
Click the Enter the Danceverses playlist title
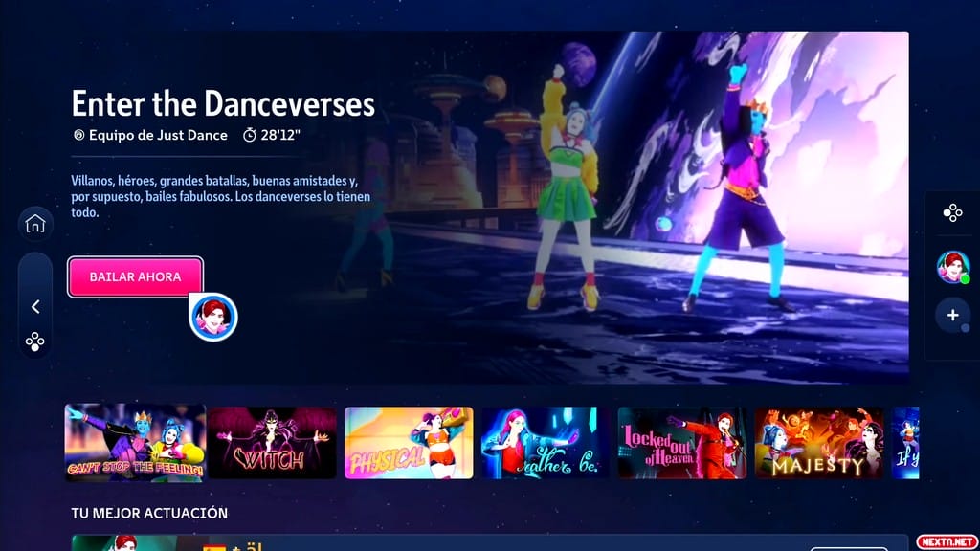[x=223, y=103]
